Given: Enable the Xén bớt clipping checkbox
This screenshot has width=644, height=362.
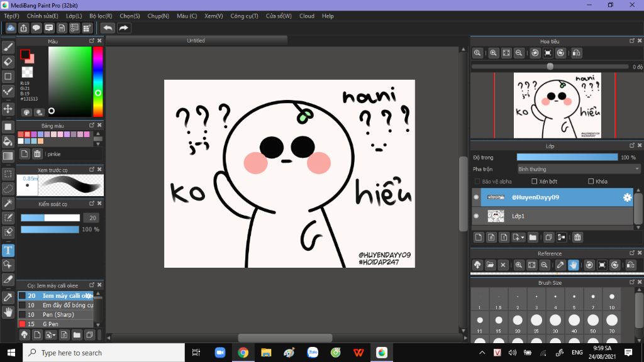Looking at the screenshot, I should coord(535,182).
